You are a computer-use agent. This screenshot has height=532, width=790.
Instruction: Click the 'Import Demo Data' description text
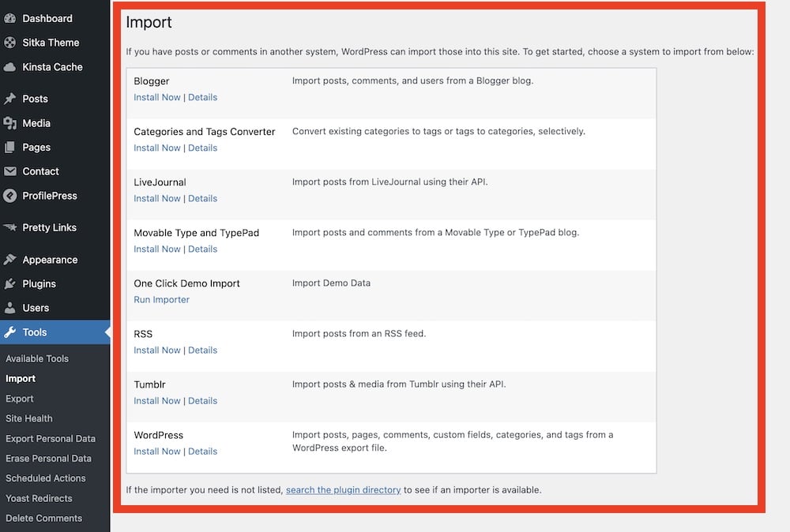tap(331, 283)
